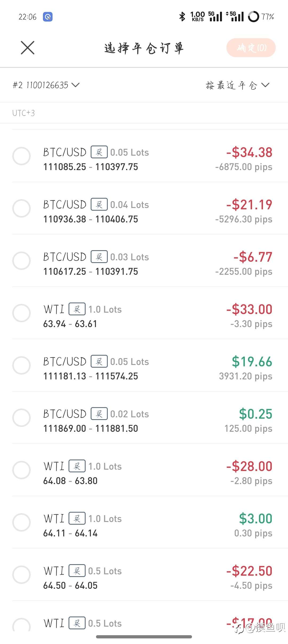Tap the buy badge on WTI 64.50 order
Screen dimensions: 288x644
click(77, 571)
